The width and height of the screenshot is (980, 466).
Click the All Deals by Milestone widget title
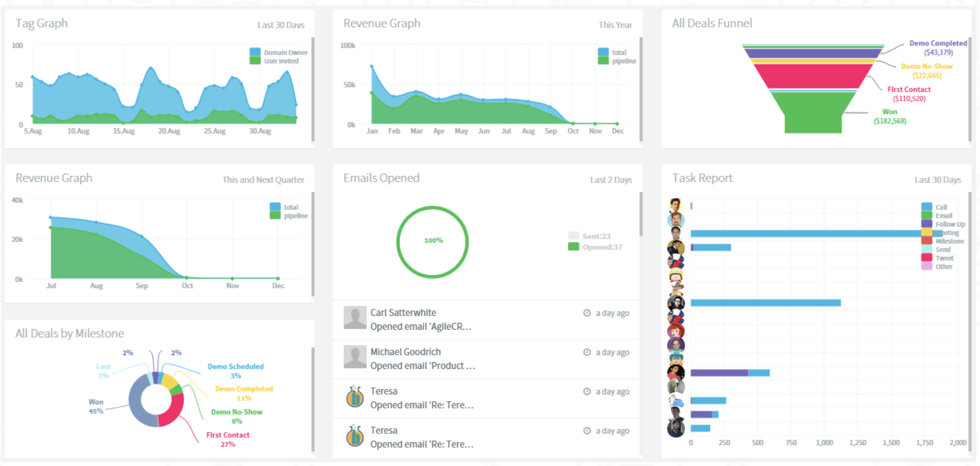tap(70, 333)
